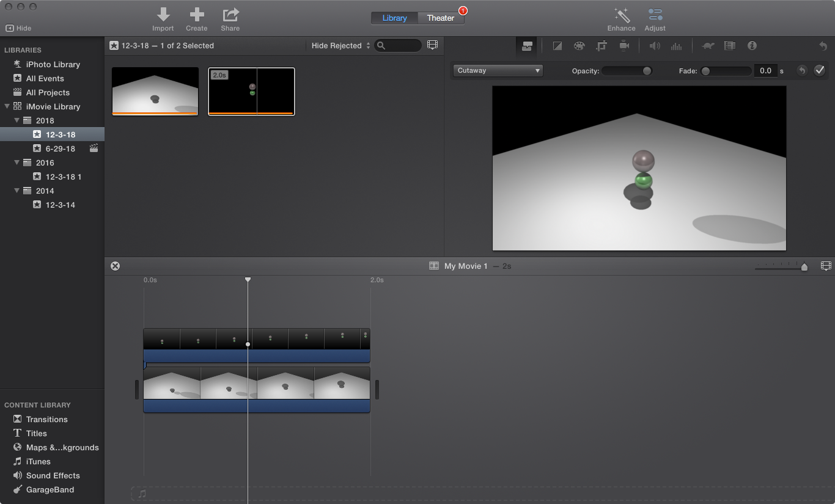Open the Cutaway overlay dropdown
Viewport: 835px width, 504px height.
pyautogui.click(x=498, y=70)
